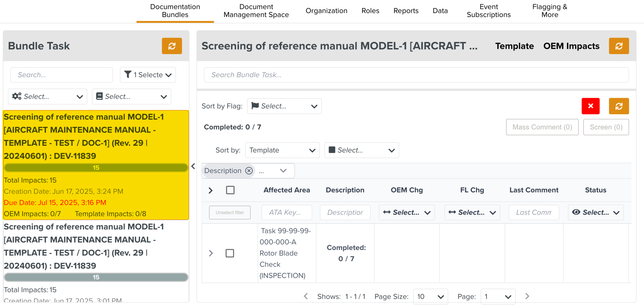Refresh the Bundle Task panel
Viewport: 644px width, 305px height.
172,46
